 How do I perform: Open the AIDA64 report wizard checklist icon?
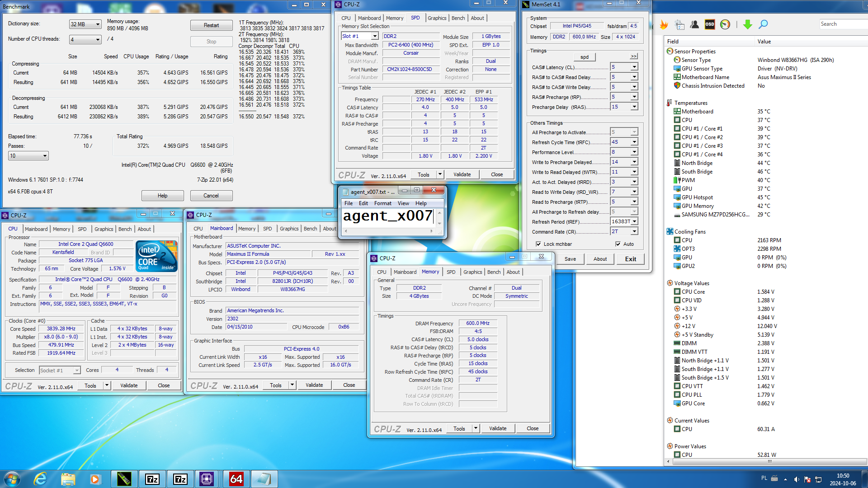pyautogui.click(x=679, y=24)
